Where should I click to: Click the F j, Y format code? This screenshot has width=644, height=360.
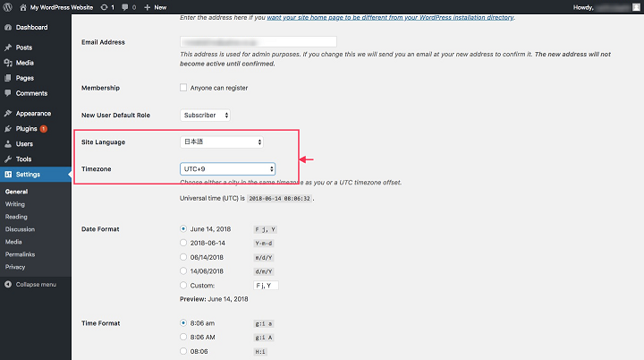265,229
